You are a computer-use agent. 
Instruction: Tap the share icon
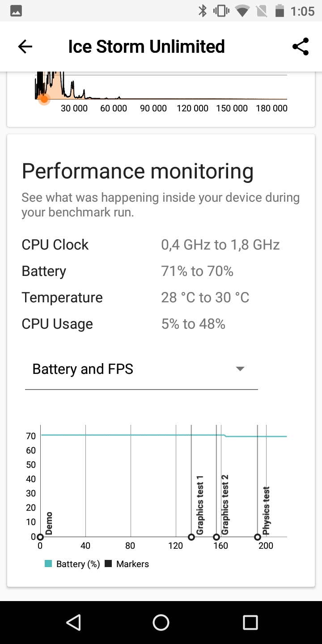[301, 47]
